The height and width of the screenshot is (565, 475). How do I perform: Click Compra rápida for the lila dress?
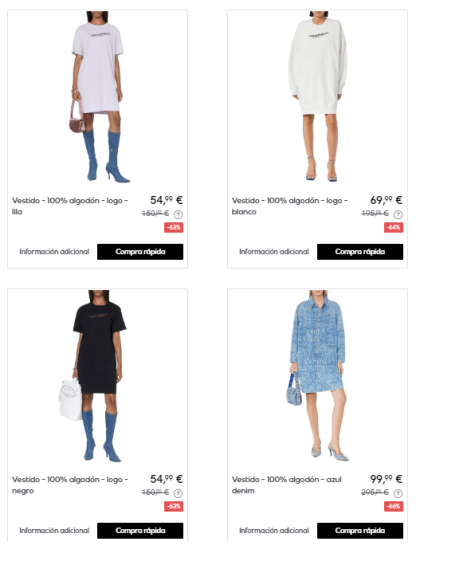(140, 252)
